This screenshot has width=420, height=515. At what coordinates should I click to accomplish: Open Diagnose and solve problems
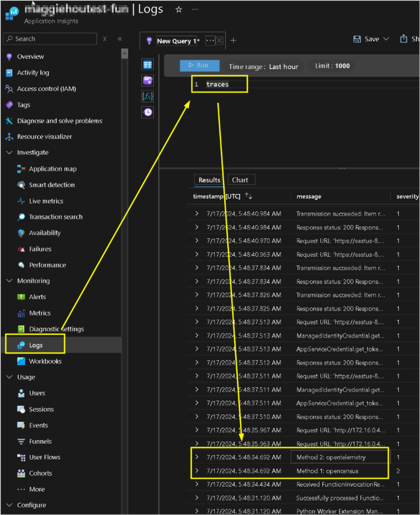59,121
